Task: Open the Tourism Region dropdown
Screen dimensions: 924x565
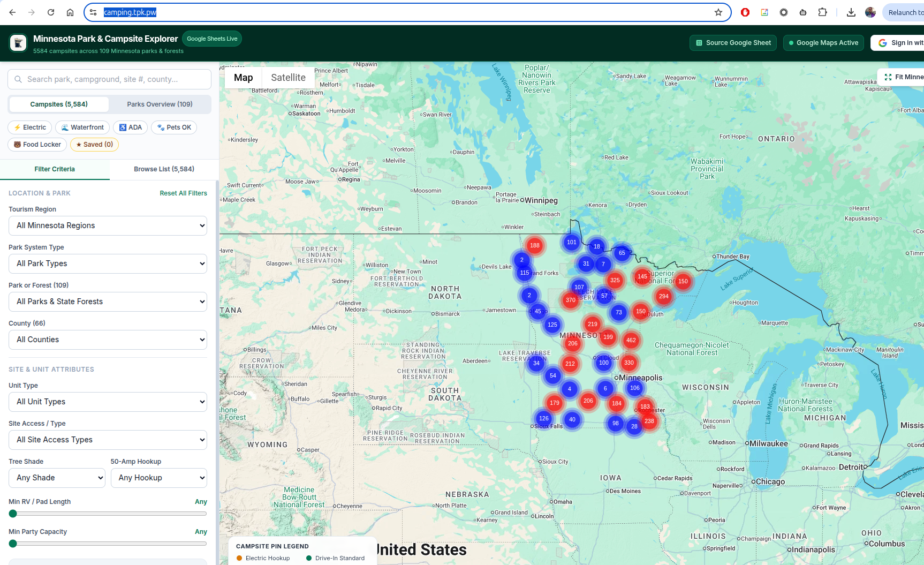Action: 108,225
